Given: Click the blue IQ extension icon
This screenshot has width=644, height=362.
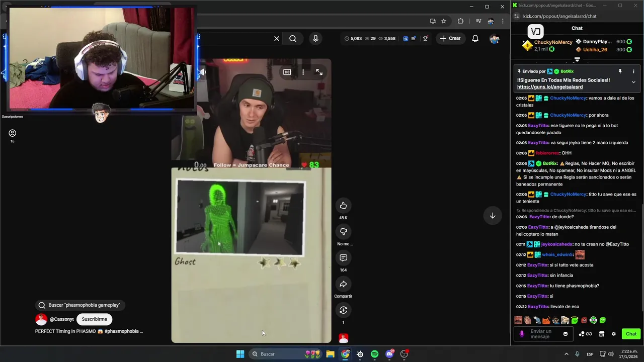Looking at the screenshot, I should [x=406, y=38].
